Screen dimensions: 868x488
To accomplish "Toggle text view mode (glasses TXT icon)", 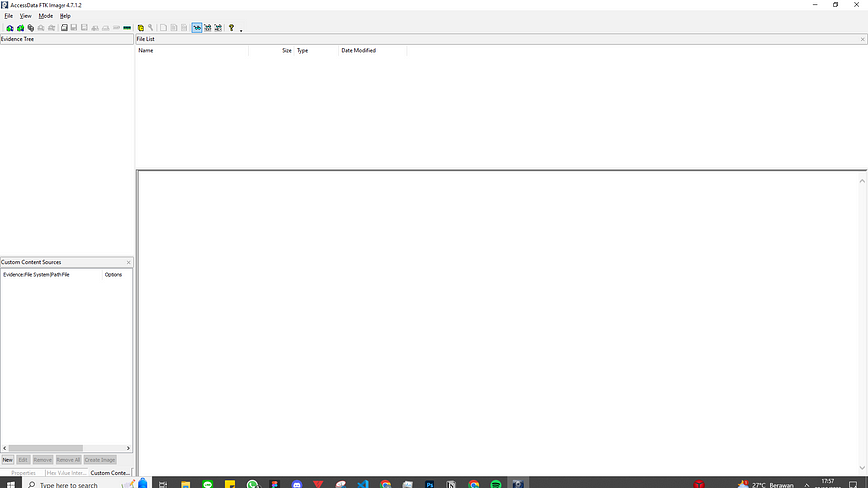I will click(207, 28).
